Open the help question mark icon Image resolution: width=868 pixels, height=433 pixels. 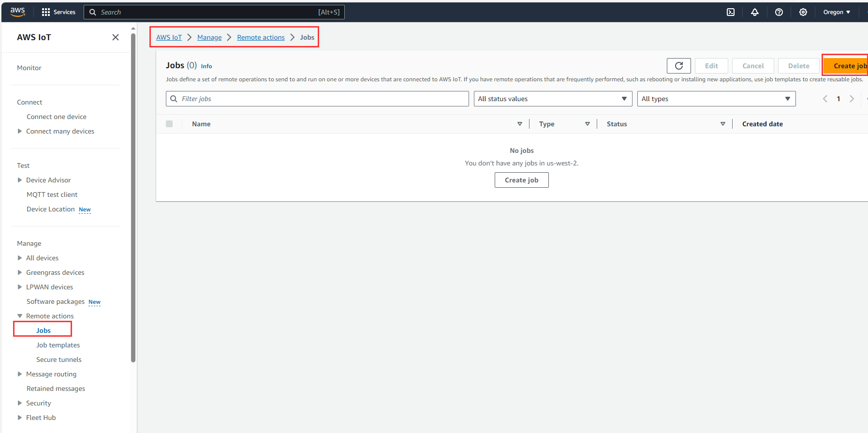tap(779, 12)
